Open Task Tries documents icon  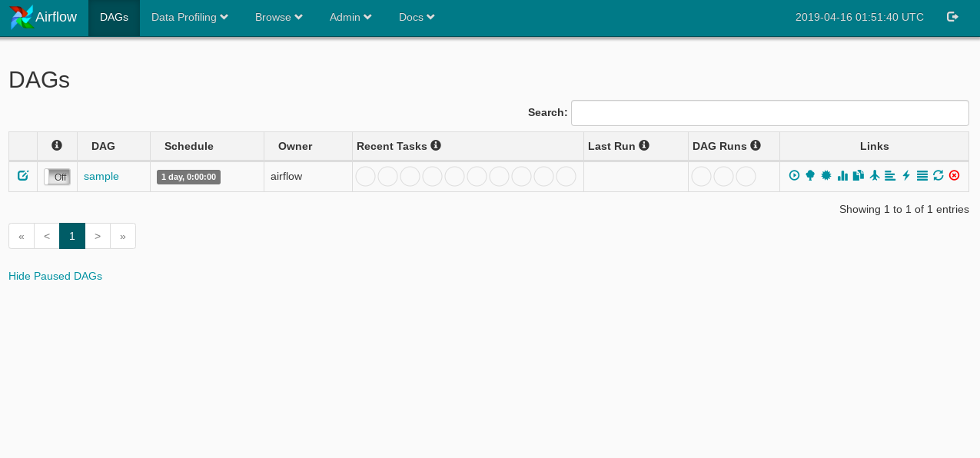(x=859, y=175)
